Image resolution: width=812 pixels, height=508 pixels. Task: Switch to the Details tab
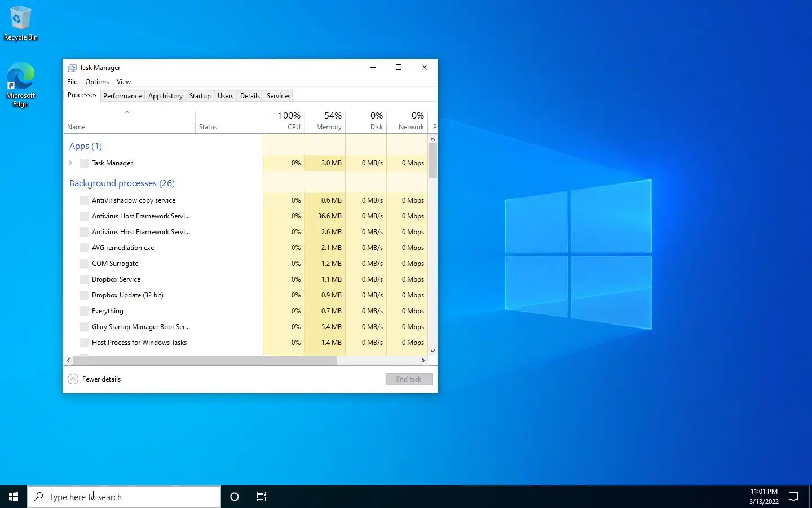tap(250, 96)
